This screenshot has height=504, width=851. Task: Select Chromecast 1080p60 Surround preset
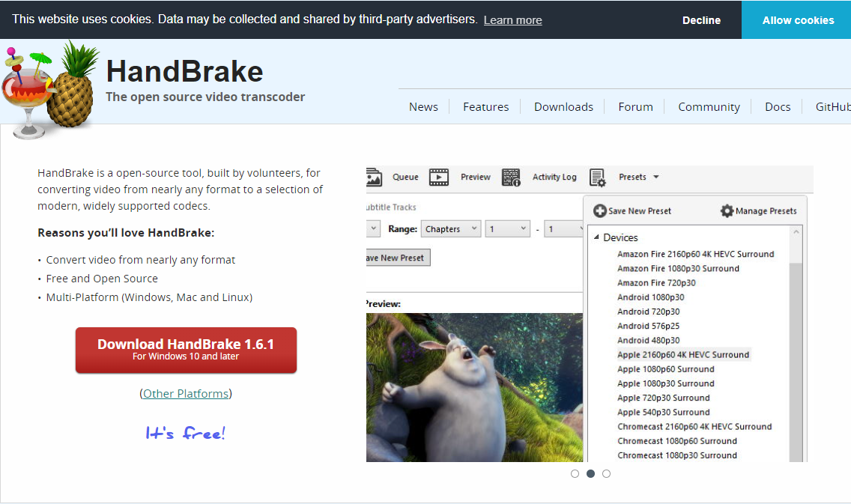[x=676, y=440]
